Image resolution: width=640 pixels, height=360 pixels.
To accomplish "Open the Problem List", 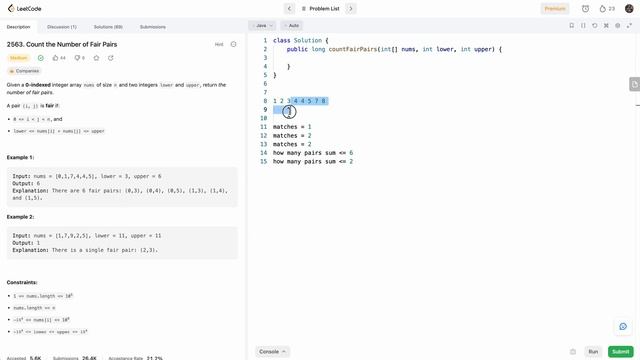I will coord(320,9).
